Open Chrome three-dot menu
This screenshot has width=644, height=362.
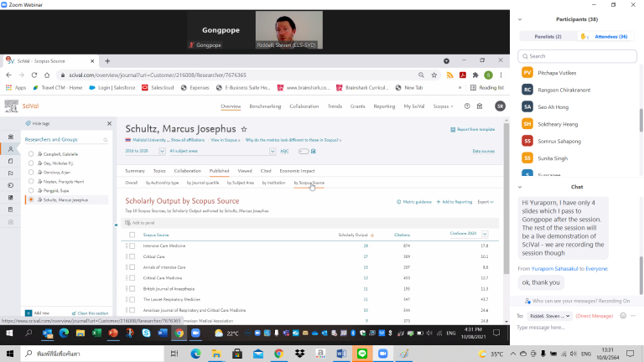[501, 75]
